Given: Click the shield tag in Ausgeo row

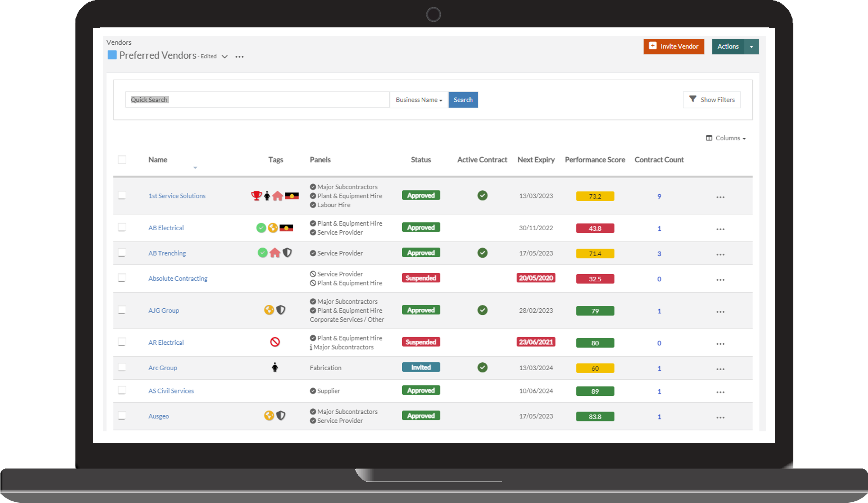Looking at the screenshot, I should pyautogui.click(x=281, y=416).
